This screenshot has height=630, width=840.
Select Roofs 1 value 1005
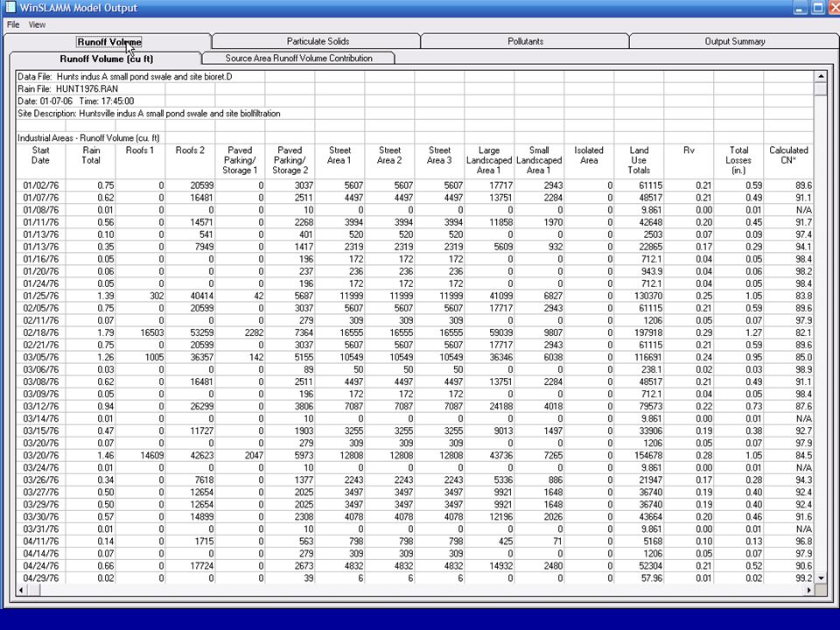click(140, 357)
